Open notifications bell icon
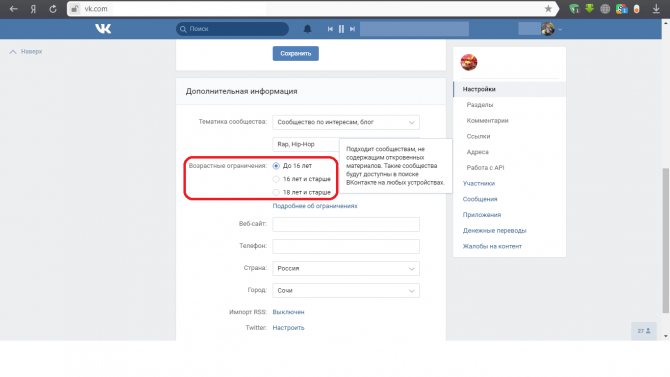670x377 pixels. (307, 29)
